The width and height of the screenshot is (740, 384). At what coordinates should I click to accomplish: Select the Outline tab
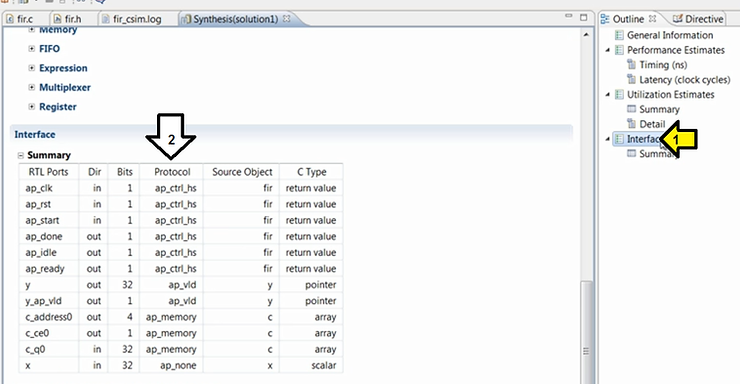click(x=628, y=19)
